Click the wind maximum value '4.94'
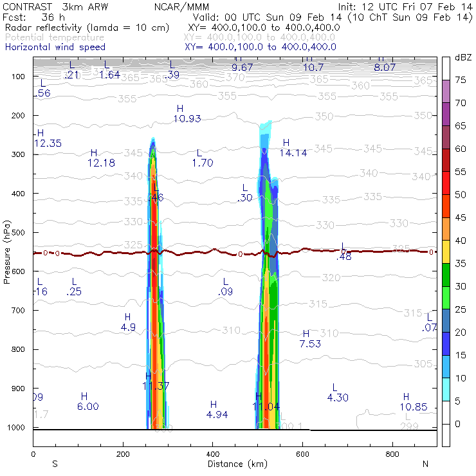Viewport: 476px width, 476px height. pos(217,414)
